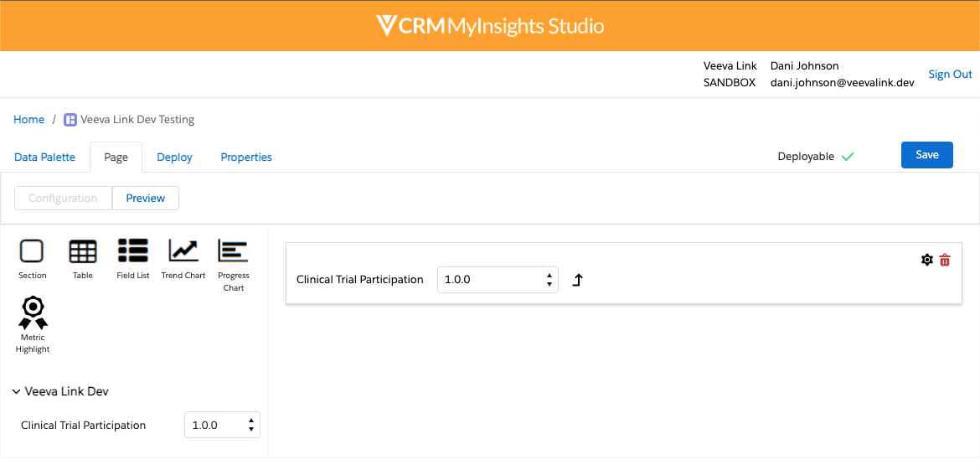Screen dimensions: 980x470
Task: Select the Trend Chart icon
Action: [183, 251]
